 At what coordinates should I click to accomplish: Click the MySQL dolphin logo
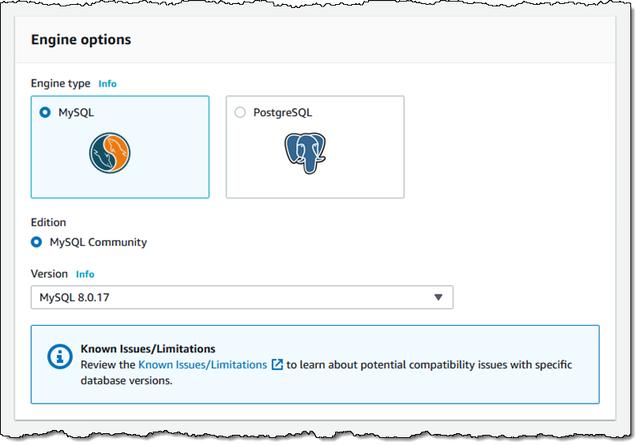(x=109, y=153)
